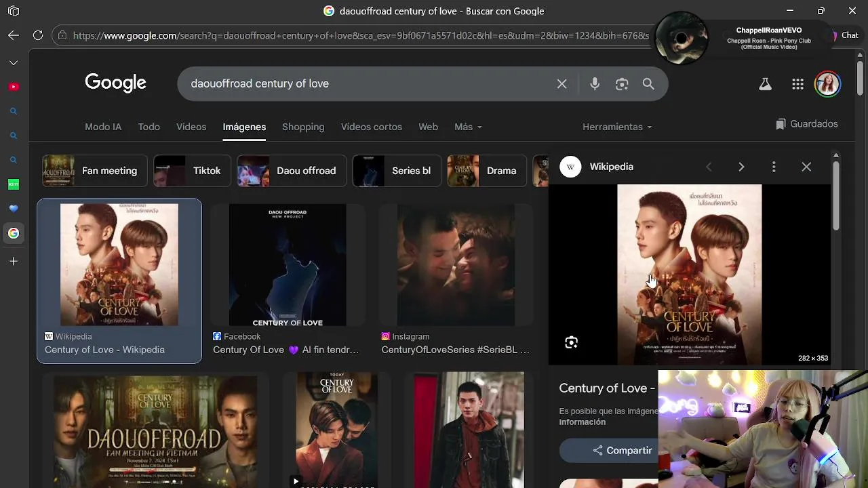Screen dimensions: 868x488
Task: Click the Google logo
Action: [x=115, y=83]
